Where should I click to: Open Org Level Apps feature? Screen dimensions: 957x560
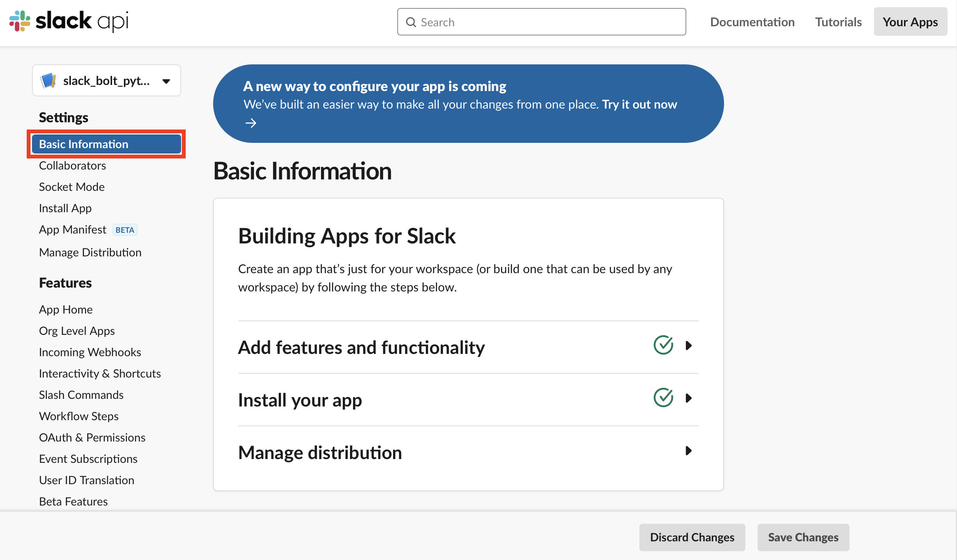(77, 331)
